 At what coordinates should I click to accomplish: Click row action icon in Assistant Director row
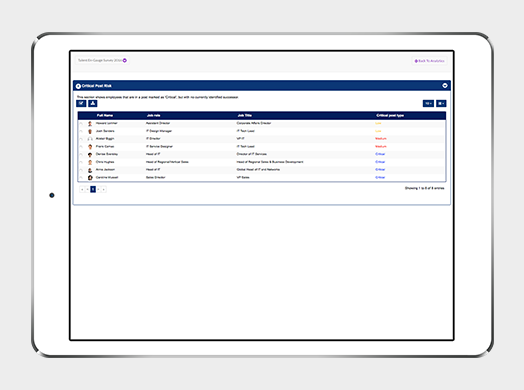tap(81, 123)
